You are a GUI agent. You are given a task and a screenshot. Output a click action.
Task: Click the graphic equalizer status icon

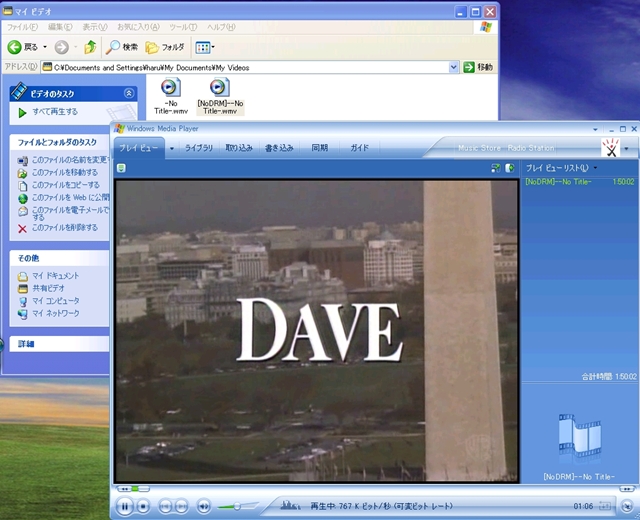(289, 506)
